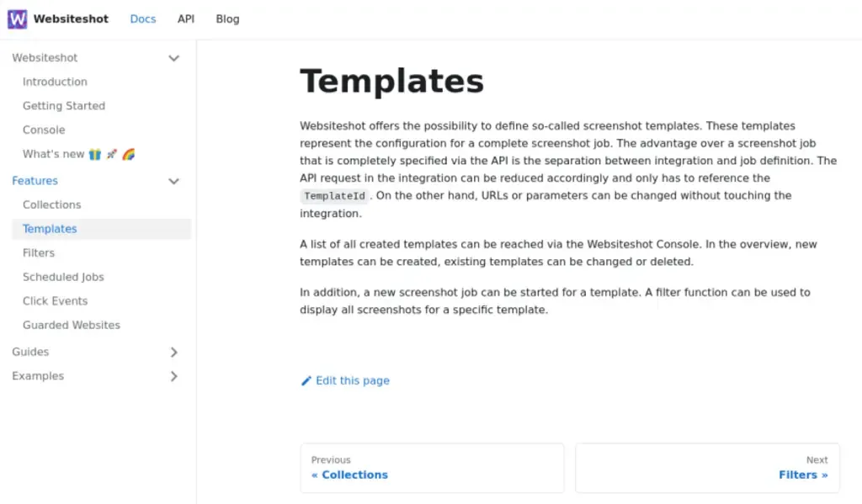862x504 pixels.
Task: Click the Websiteshot logo icon
Action: tap(17, 19)
